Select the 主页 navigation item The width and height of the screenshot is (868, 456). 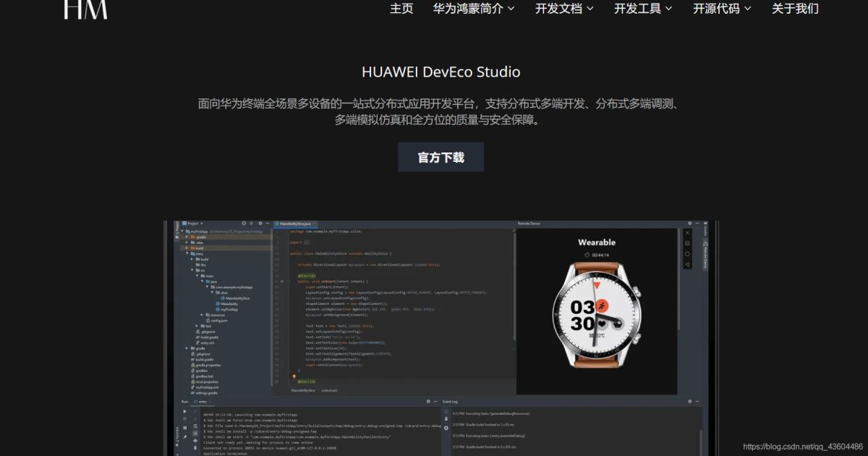(x=401, y=9)
